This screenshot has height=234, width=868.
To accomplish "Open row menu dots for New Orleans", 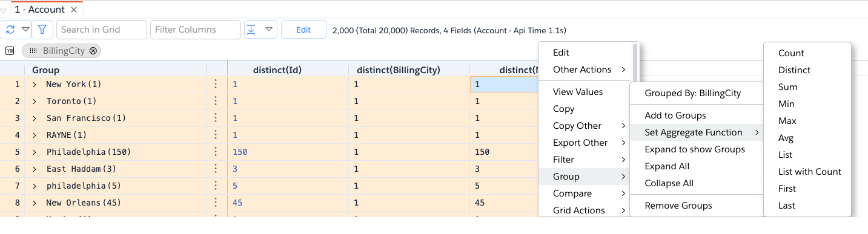I will click(216, 203).
